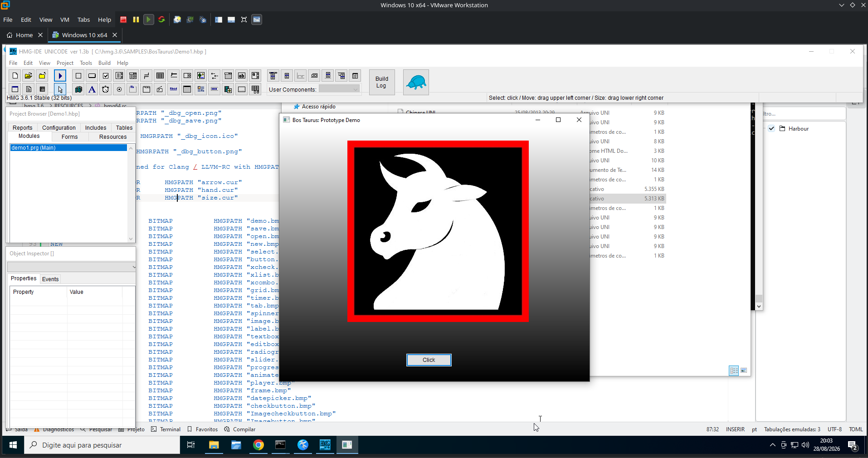Image resolution: width=868 pixels, height=458 pixels.
Task: Choose the Slider control tool icon
Action: pos(174,76)
